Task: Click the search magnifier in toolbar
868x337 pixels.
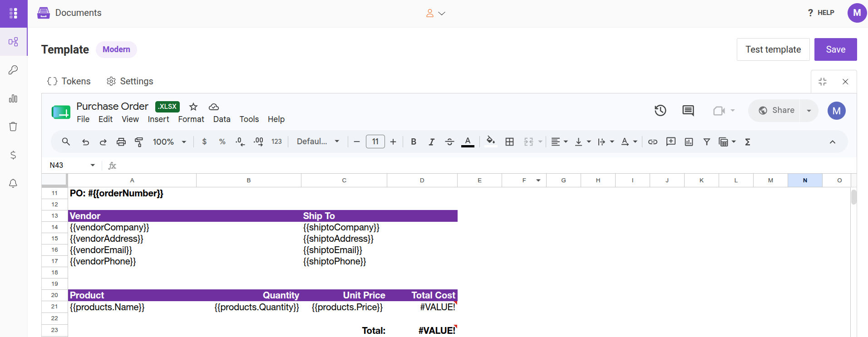Action: pyautogui.click(x=66, y=142)
